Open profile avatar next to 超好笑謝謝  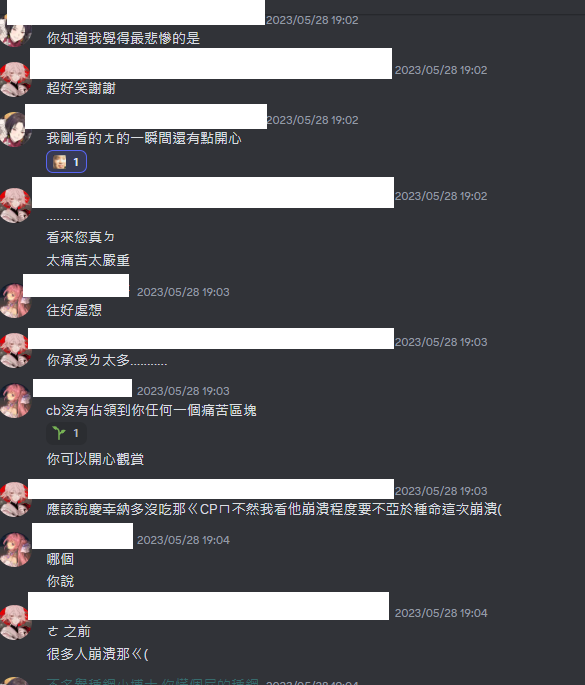click(x=15, y=79)
